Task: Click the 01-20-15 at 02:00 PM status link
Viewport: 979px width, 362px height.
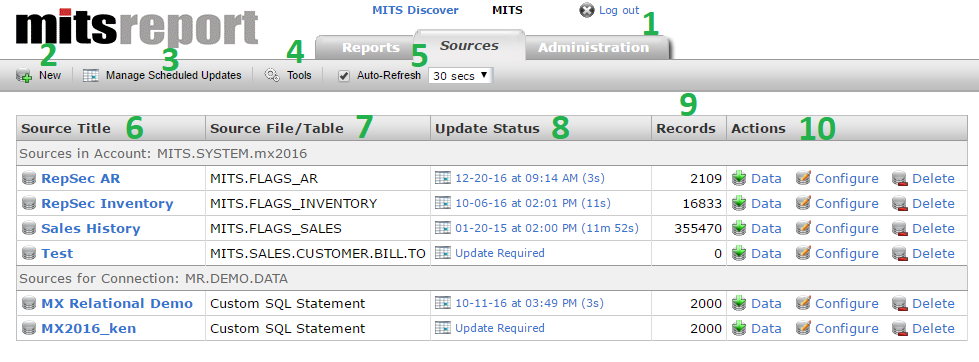Action: [547, 228]
